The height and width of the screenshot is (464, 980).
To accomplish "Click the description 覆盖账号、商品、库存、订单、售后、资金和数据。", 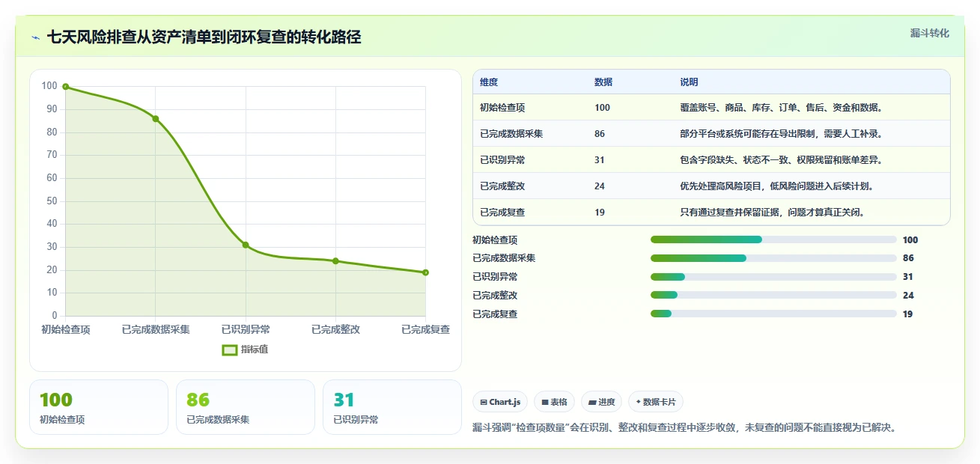I will [x=782, y=108].
